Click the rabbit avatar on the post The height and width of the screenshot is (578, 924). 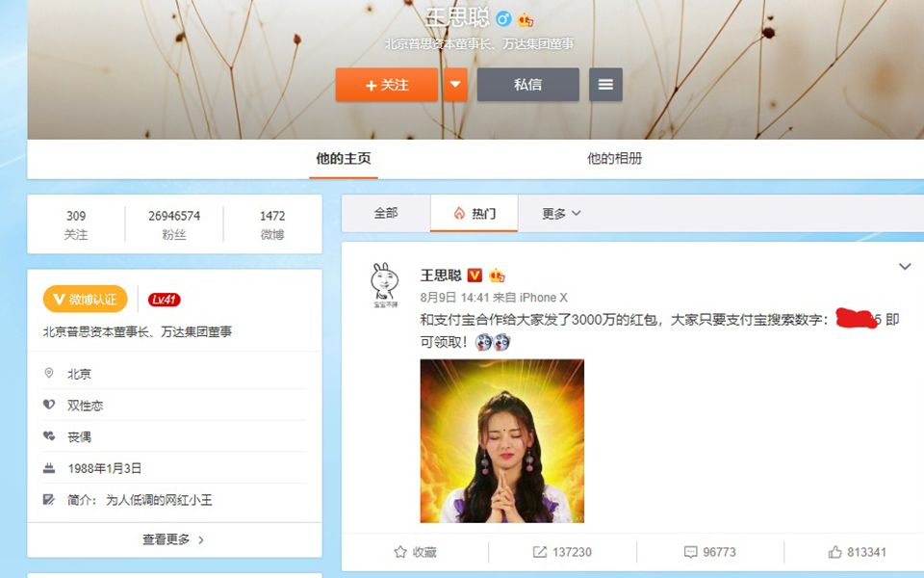click(385, 284)
